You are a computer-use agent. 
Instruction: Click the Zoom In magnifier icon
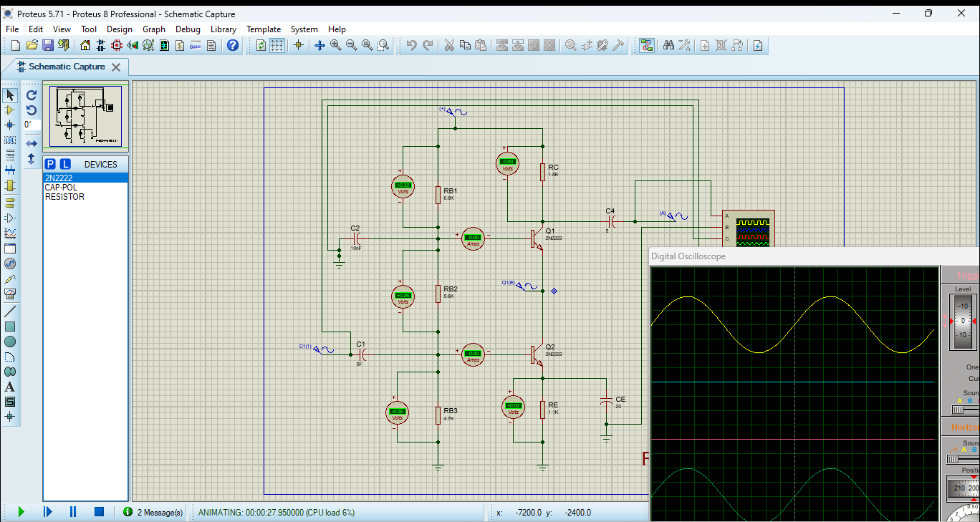click(x=335, y=45)
